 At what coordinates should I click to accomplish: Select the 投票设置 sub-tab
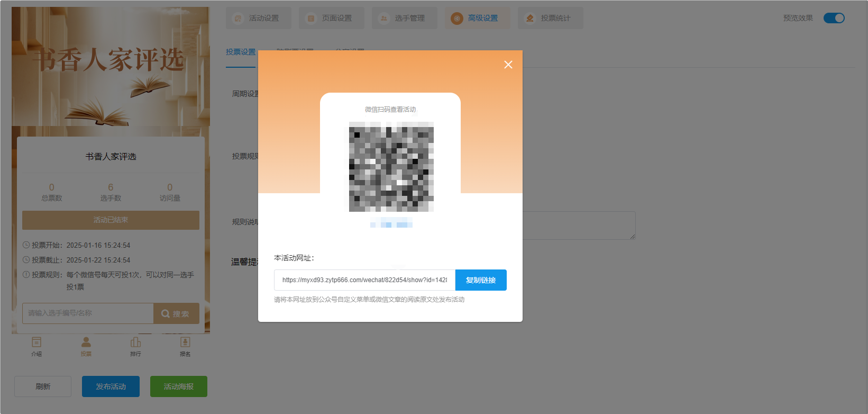pyautogui.click(x=241, y=52)
